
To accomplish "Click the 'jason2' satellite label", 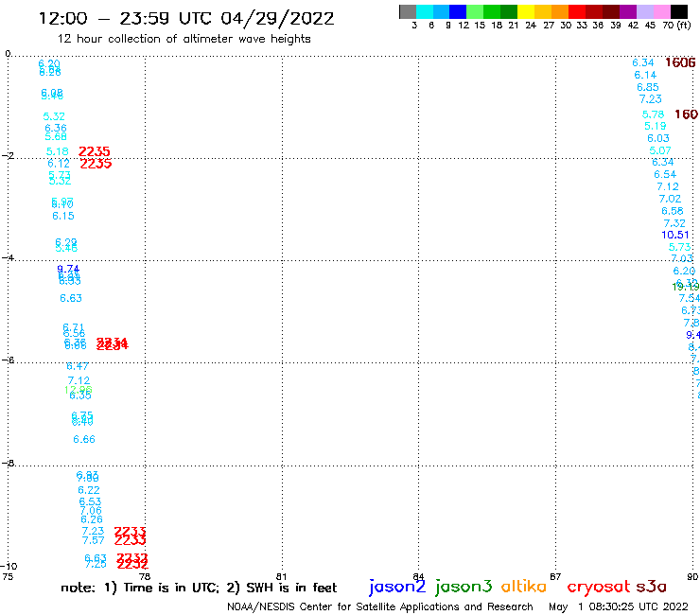I will tap(397, 587).
